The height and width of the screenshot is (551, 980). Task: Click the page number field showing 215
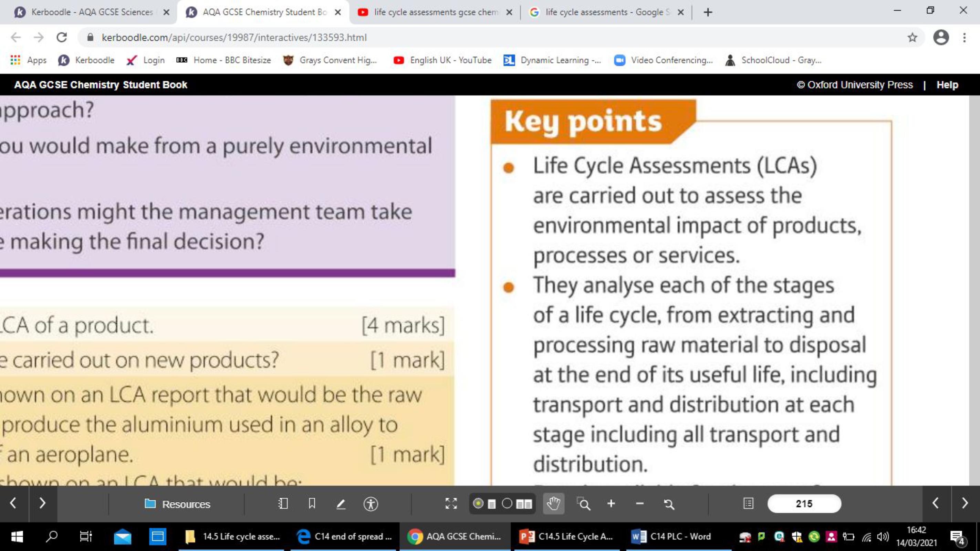[804, 504]
